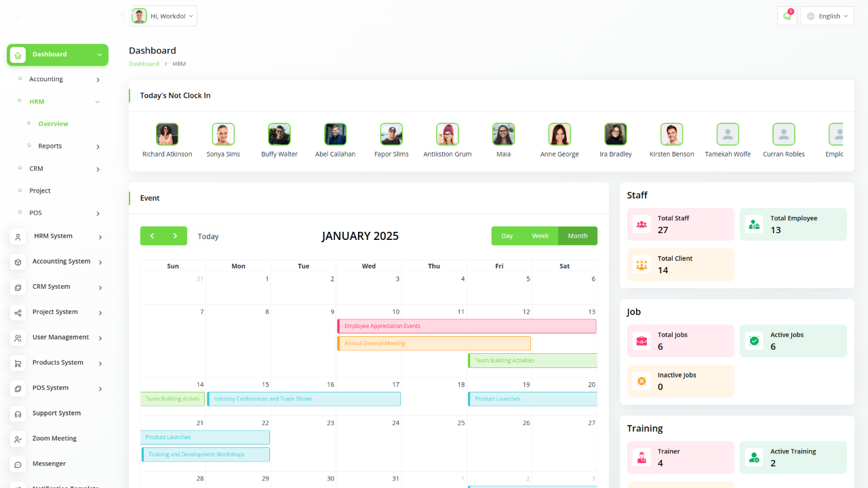Switch calendar to Day view

point(507,236)
